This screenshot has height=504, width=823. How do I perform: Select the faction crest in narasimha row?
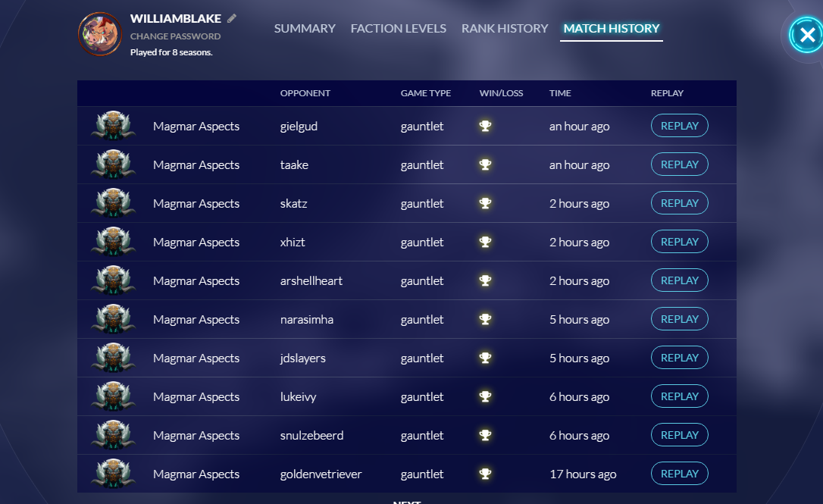click(x=114, y=319)
